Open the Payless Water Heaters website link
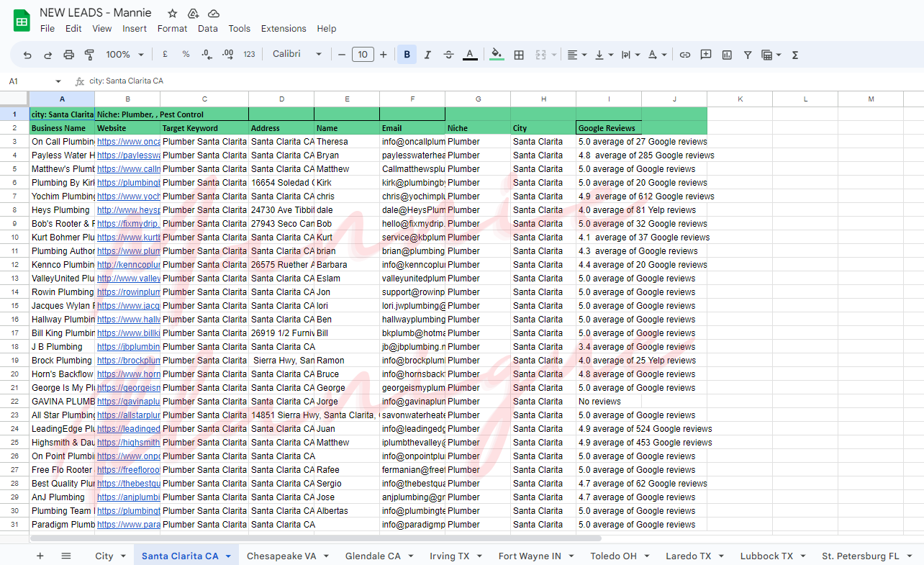 [129, 155]
